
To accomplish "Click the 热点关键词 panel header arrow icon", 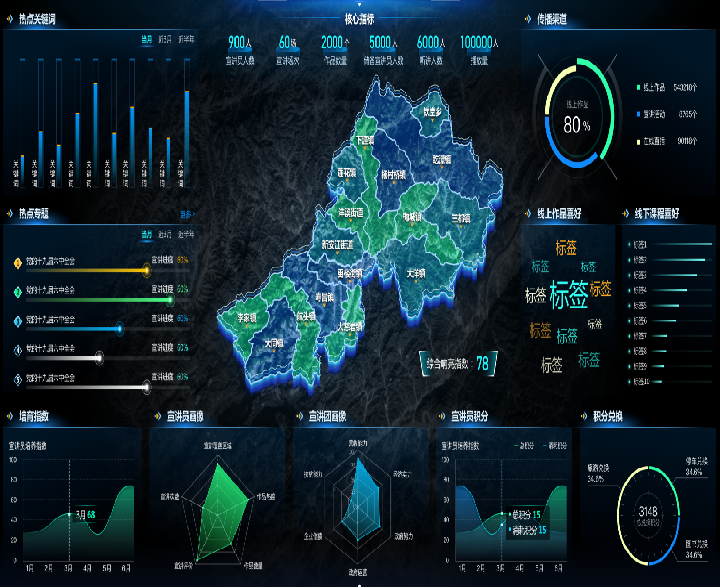I will tap(10, 20).
